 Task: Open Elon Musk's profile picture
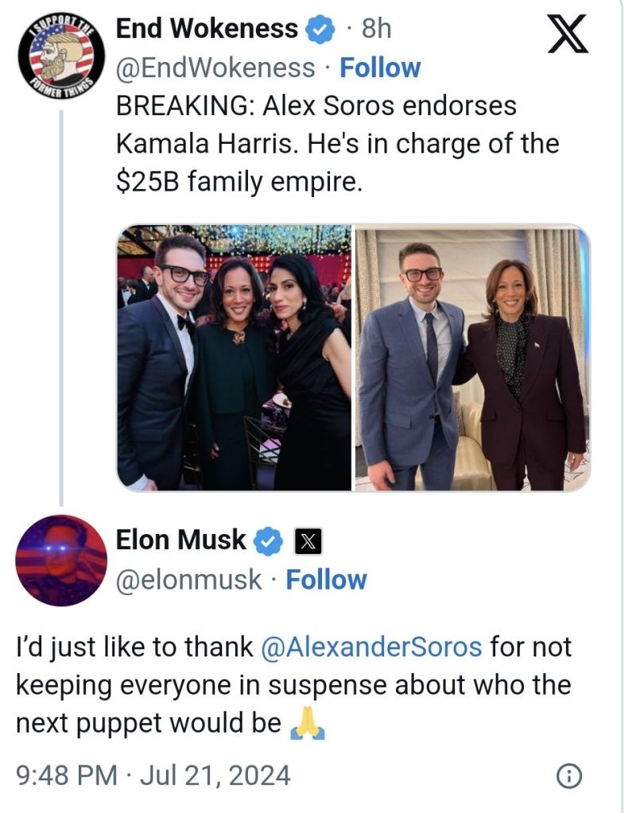click(61, 559)
